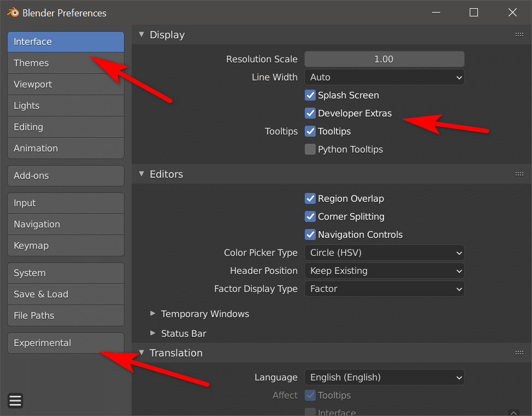Open the Lights preferences tab
This screenshot has width=532, height=416.
pyautogui.click(x=66, y=106)
